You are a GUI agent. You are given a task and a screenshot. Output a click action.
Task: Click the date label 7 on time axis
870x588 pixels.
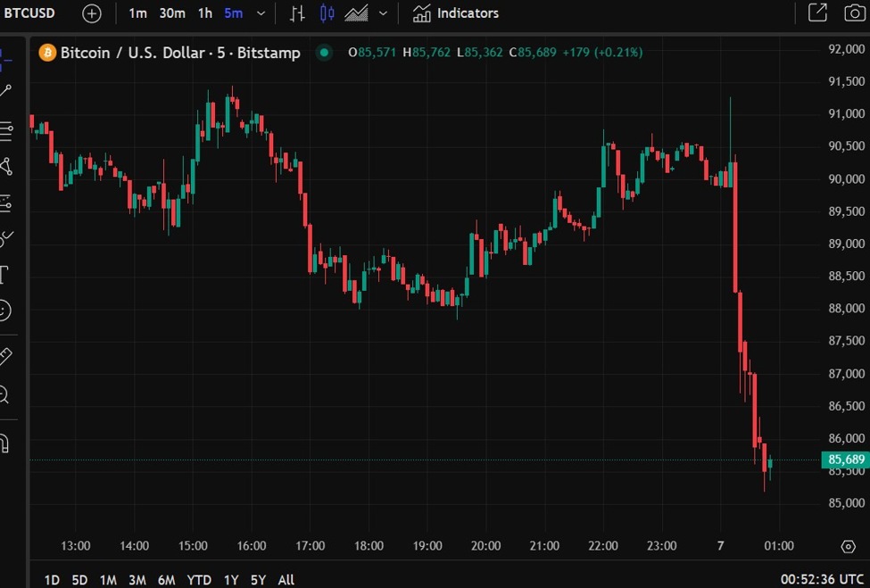click(720, 546)
